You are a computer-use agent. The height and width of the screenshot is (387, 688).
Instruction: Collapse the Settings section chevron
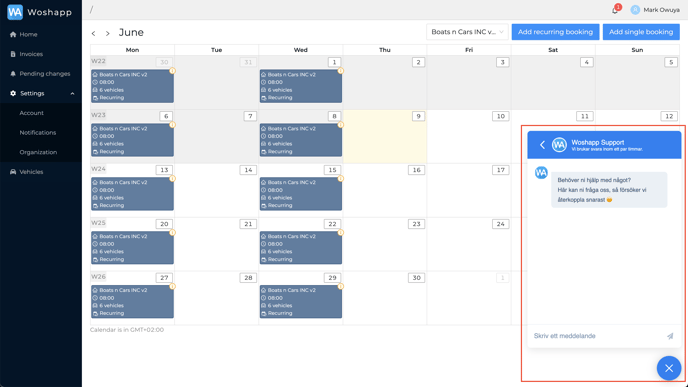coord(72,93)
